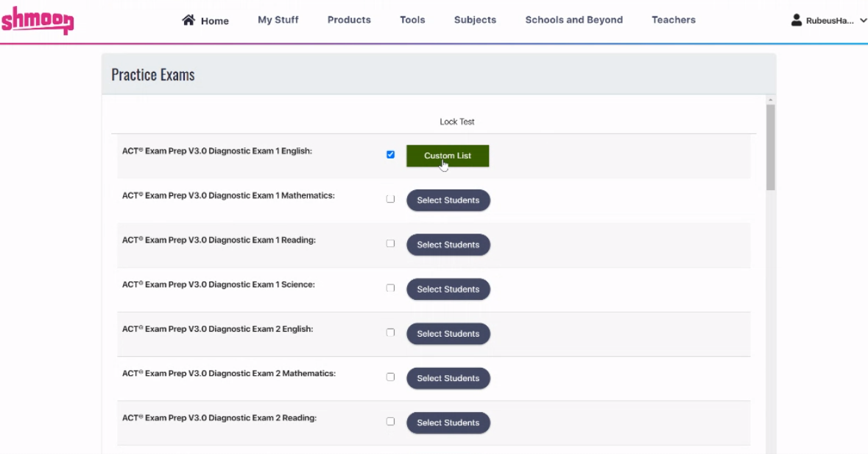
Task: Click Select Students for Exam 2 Reading
Action: tap(448, 422)
